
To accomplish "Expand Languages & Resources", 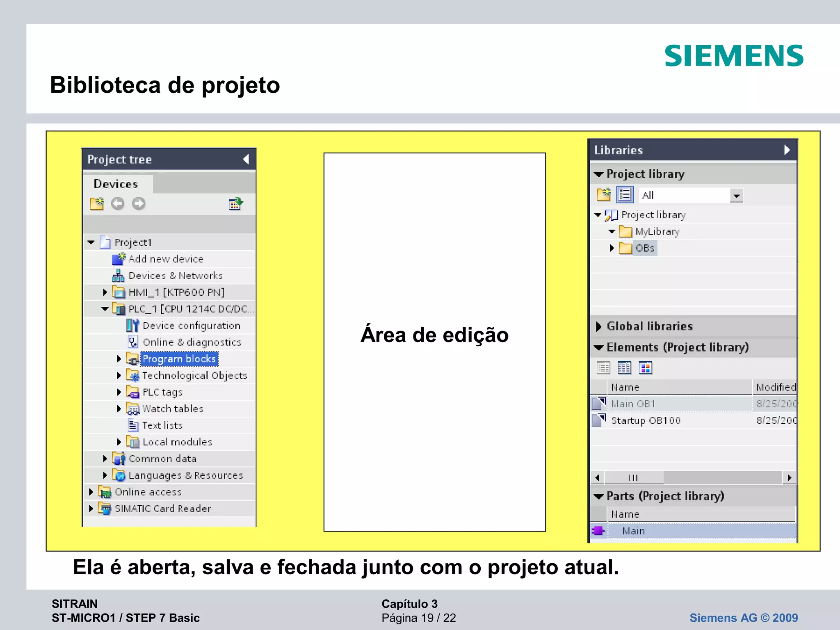I will [105, 475].
